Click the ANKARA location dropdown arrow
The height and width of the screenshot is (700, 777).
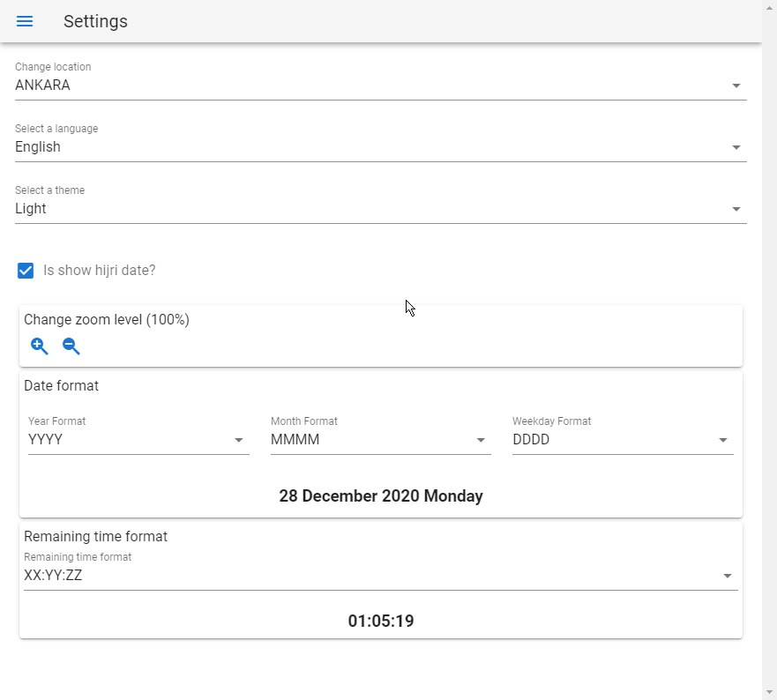[736, 86]
